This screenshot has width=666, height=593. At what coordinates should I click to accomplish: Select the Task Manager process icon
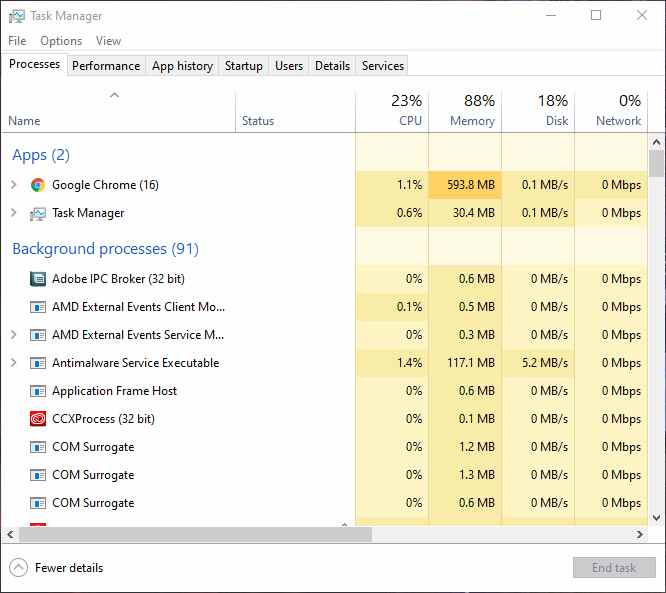coord(38,214)
